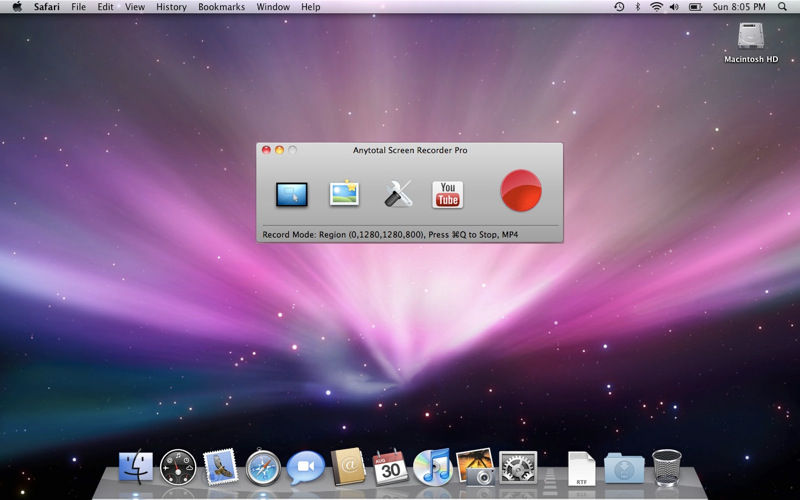
Task: Launch Safari compass icon in Dock
Action: pyautogui.click(x=263, y=467)
